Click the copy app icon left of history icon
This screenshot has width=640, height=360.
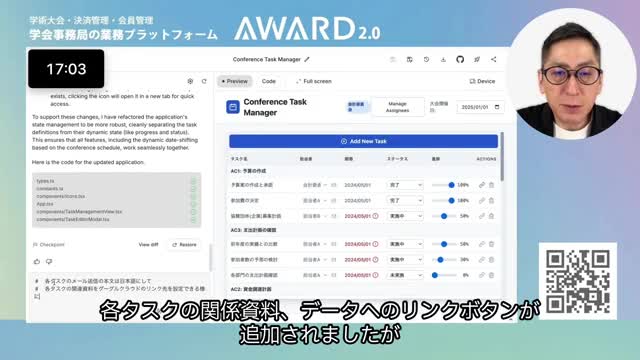409,60
